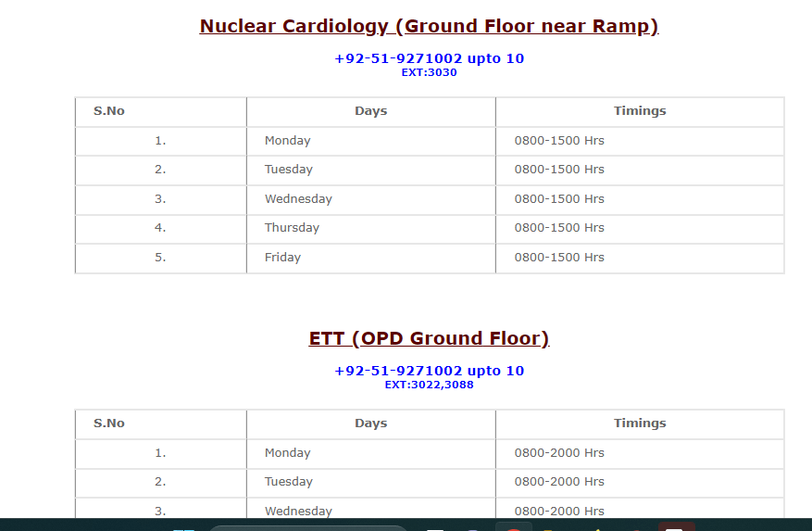Click the phone number under Nuclear Cardiology
This screenshot has width=812, height=531.
429,58
